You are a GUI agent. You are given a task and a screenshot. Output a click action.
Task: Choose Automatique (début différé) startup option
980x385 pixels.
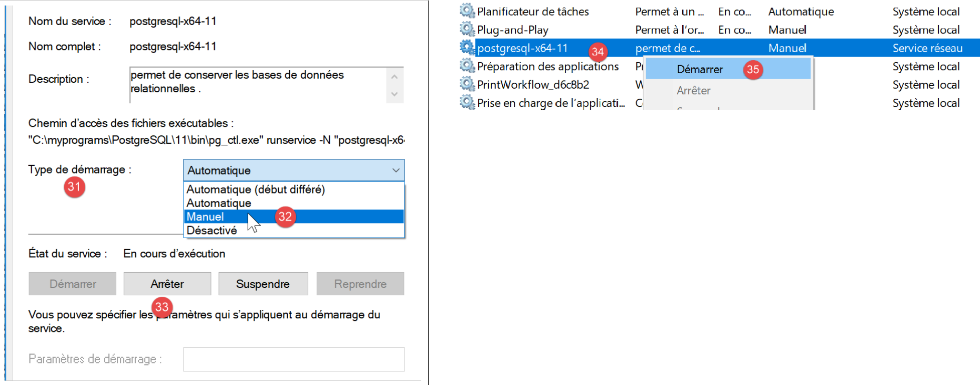tap(256, 189)
